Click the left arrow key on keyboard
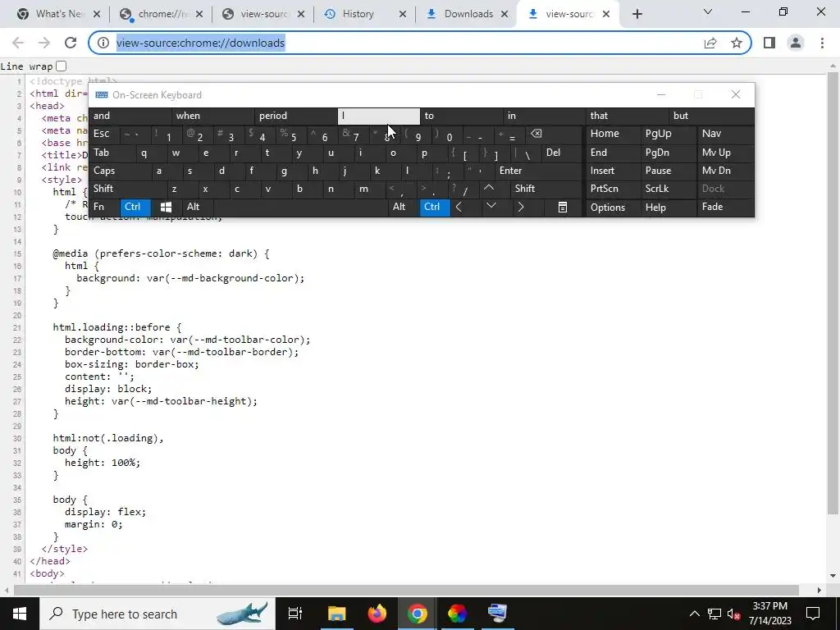This screenshot has height=630, width=840. (459, 207)
